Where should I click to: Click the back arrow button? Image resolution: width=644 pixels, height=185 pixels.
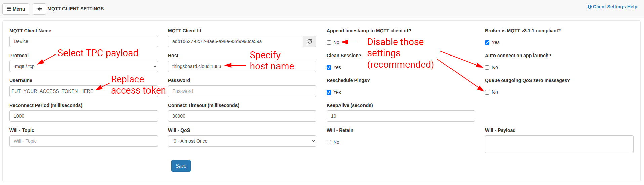pyautogui.click(x=39, y=9)
